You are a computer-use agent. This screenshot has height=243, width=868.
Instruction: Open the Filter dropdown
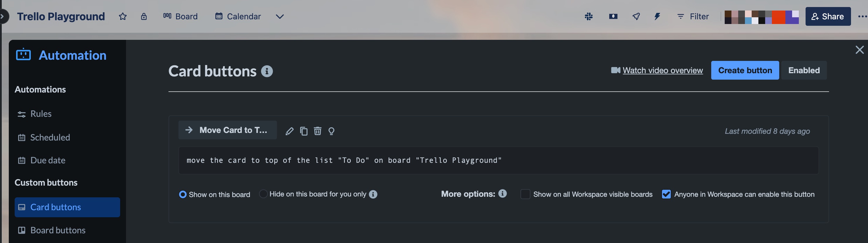693,16
